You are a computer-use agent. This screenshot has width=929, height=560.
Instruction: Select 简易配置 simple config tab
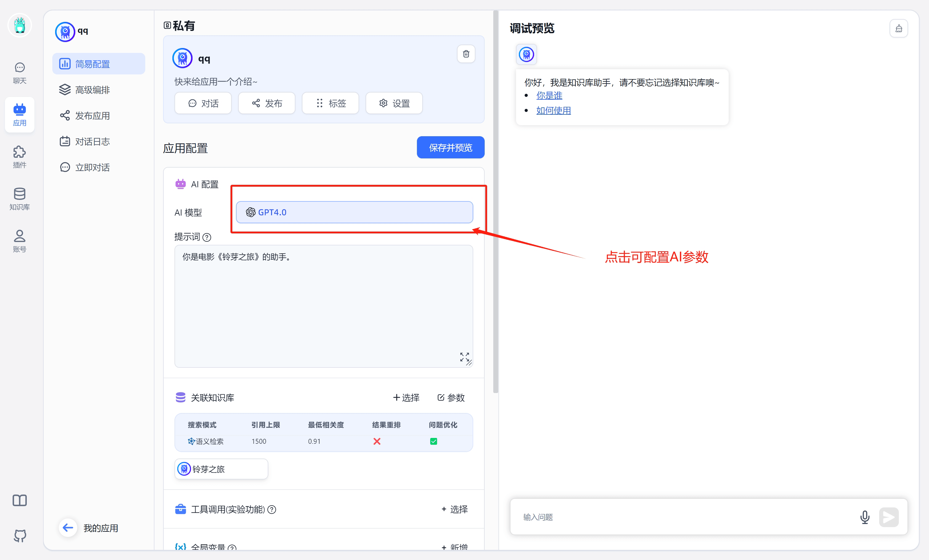point(99,64)
